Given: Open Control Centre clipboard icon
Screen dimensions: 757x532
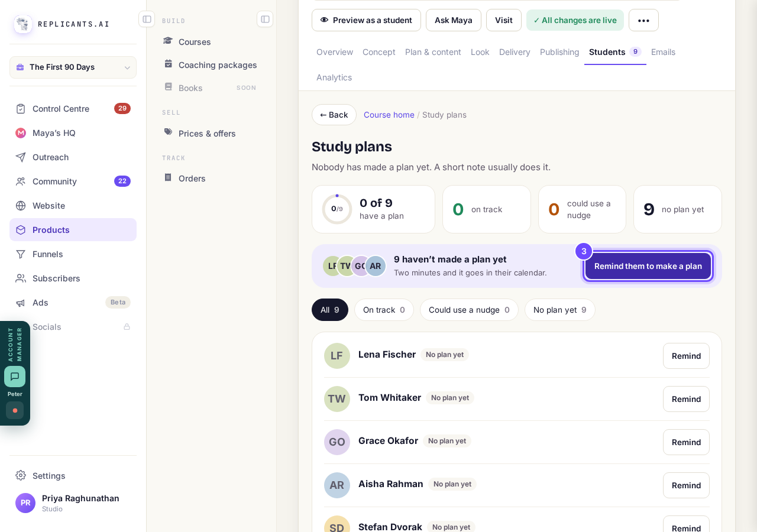Looking at the screenshot, I should (x=21, y=109).
